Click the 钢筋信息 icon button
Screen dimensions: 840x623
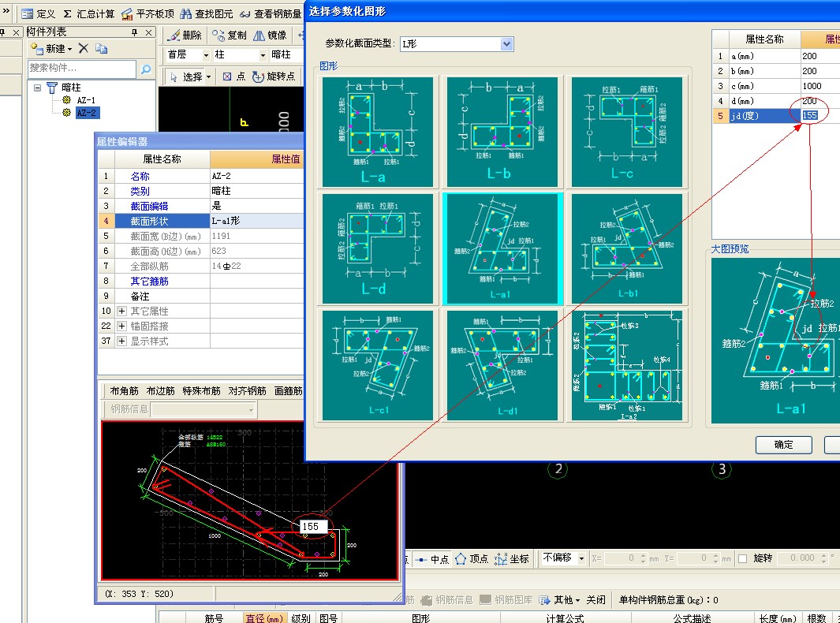pyautogui.click(x=446, y=600)
